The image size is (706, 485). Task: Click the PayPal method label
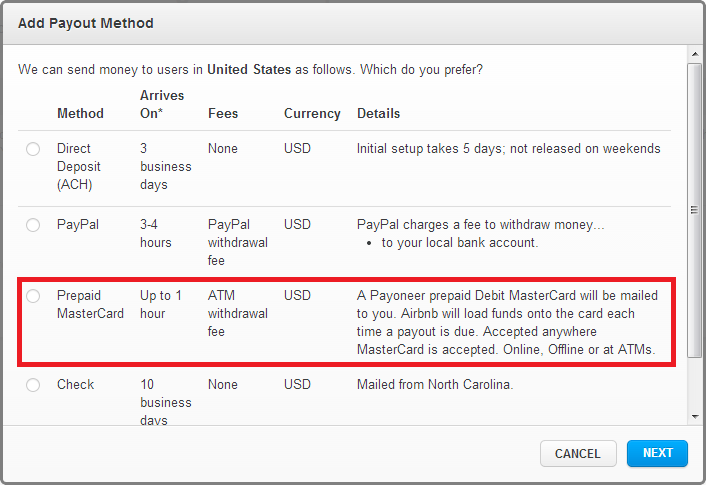[77, 225]
